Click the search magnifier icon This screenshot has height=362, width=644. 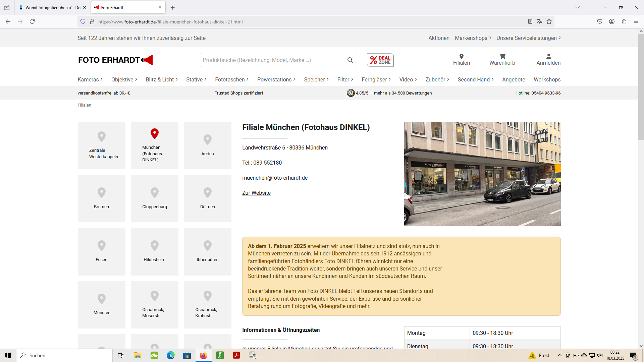point(350,60)
